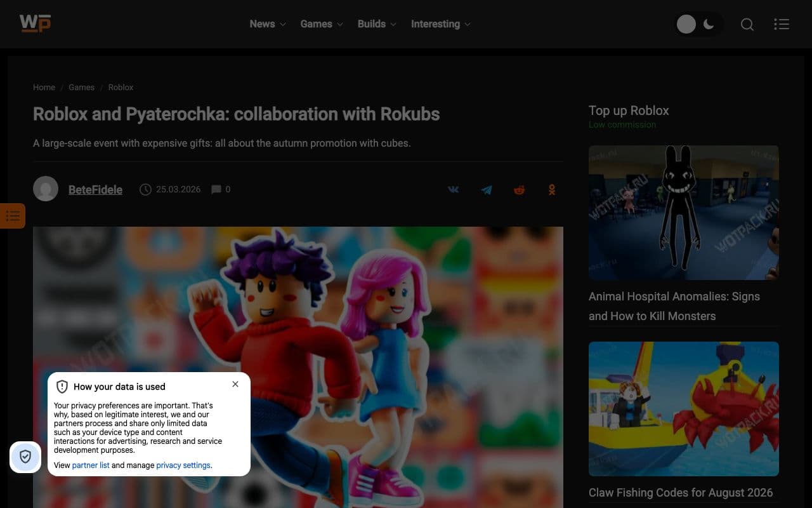Click the comments count icon
This screenshot has width=812, height=508.
[x=216, y=189]
